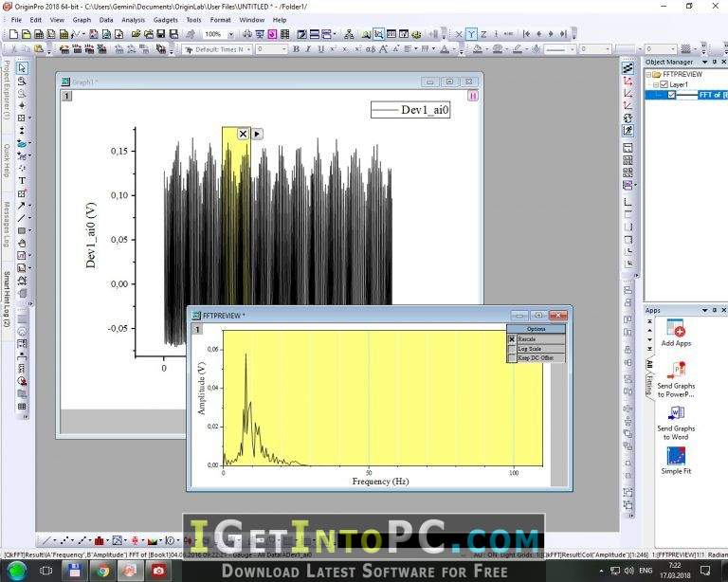This screenshot has width=728, height=582.
Task: Toggle the Rescale option checkbox
Action: [512, 339]
